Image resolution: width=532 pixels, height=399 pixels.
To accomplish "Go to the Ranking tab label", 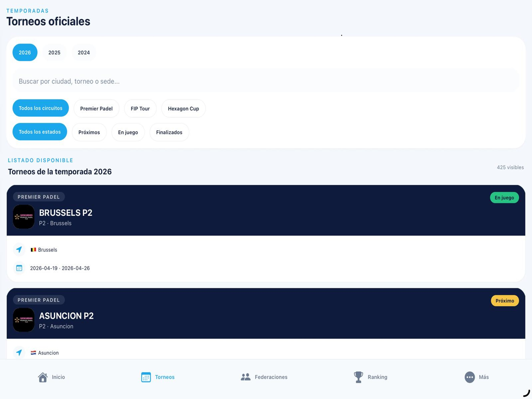I will pyautogui.click(x=377, y=377).
